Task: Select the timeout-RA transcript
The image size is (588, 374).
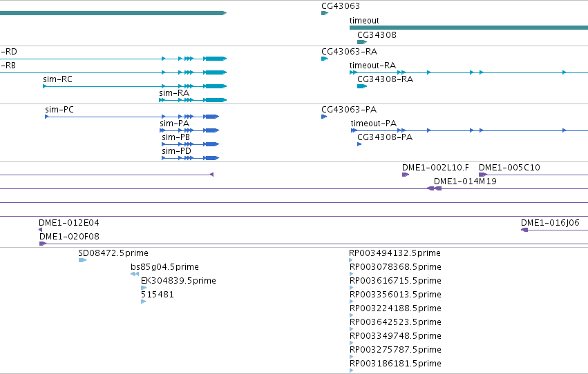Action: (468, 72)
